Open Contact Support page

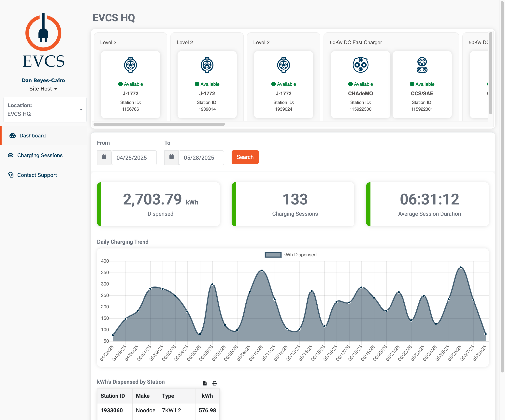point(37,175)
